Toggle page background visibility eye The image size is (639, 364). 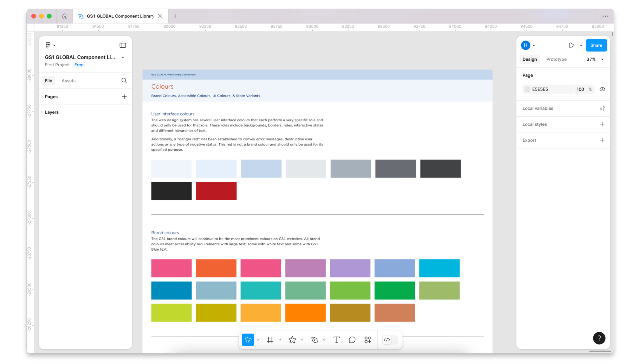(602, 89)
